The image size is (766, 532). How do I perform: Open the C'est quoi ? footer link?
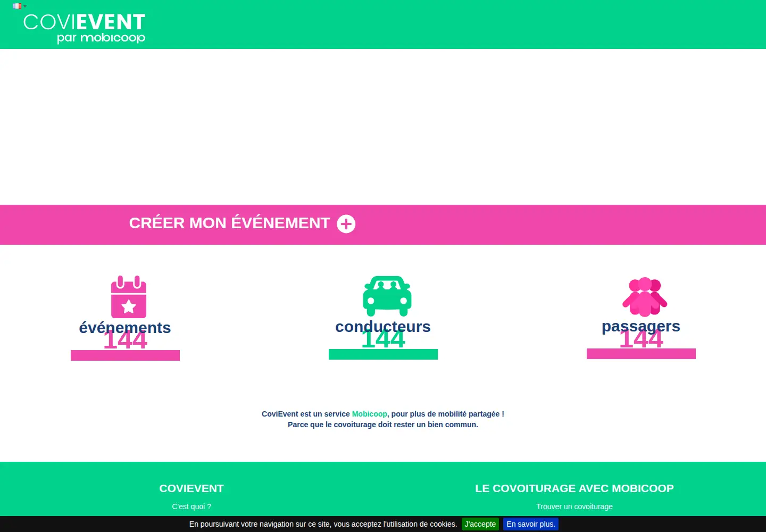[x=191, y=506]
